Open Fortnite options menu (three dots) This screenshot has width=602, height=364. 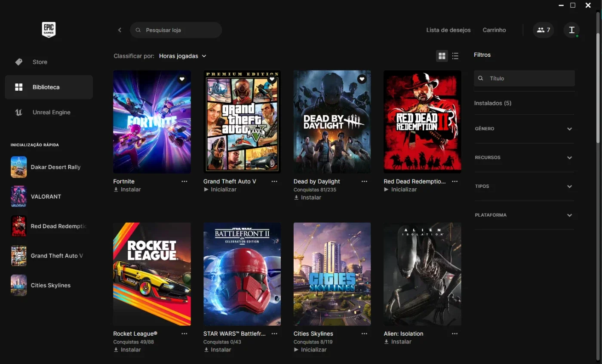coord(184,181)
